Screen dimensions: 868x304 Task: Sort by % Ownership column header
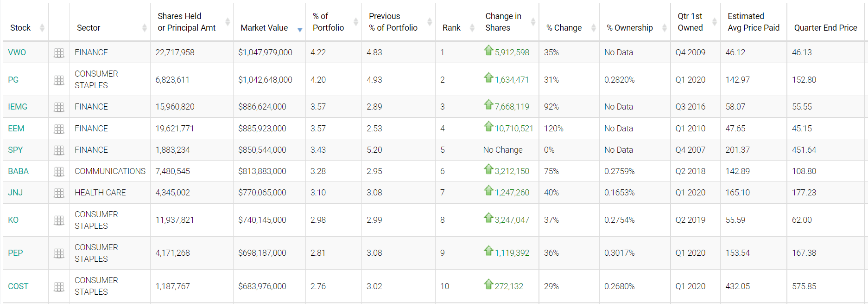pos(635,22)
